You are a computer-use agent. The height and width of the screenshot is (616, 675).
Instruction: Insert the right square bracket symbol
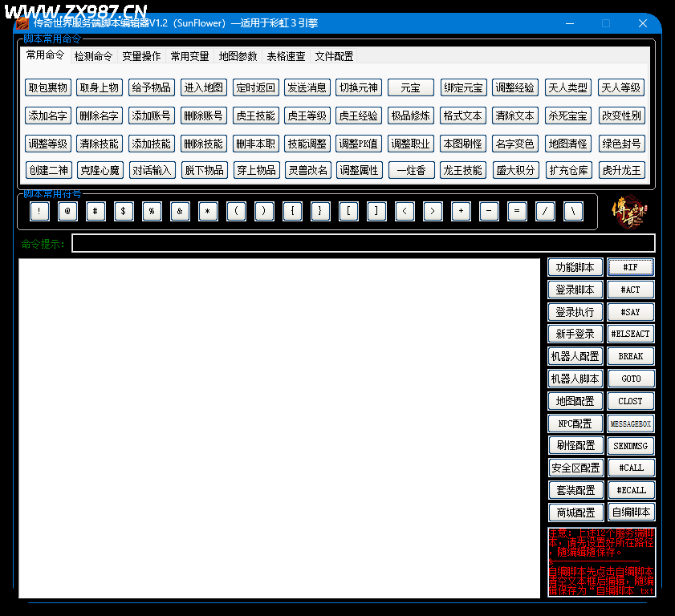pos(376,211)
